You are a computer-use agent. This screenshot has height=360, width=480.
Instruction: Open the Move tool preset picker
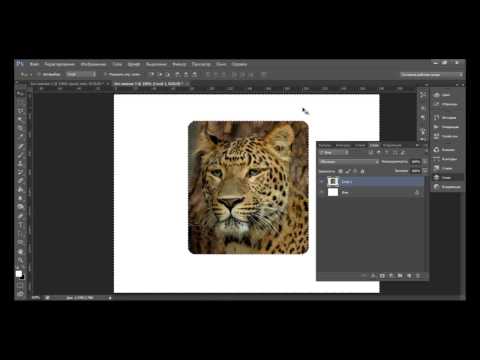[x=26, y=74]
